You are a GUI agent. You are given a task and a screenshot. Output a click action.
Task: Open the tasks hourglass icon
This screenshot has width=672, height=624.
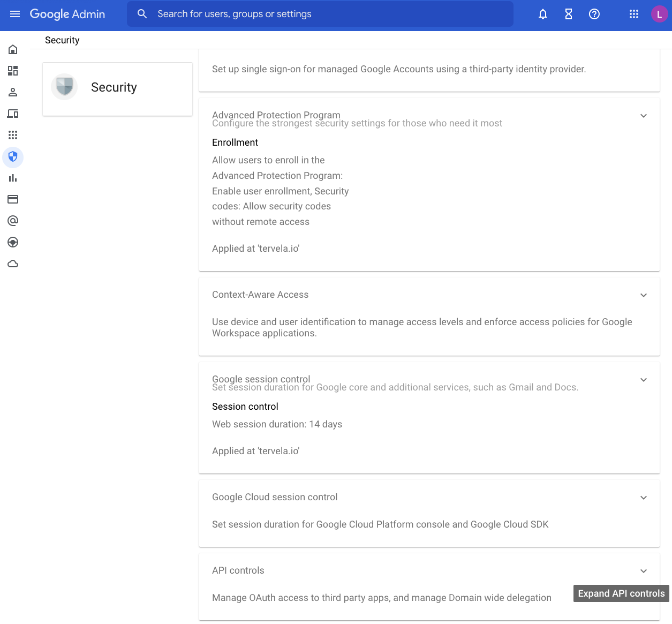tap(569, 14)
